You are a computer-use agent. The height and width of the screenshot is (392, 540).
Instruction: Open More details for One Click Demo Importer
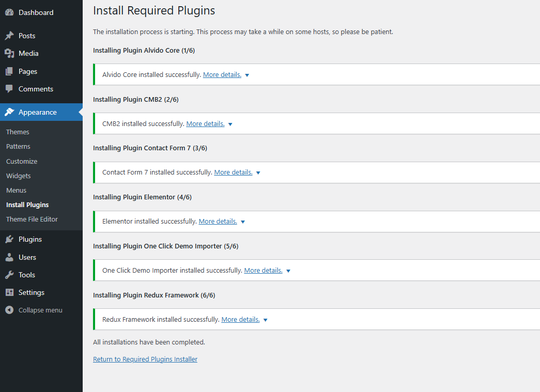[263, 271]
